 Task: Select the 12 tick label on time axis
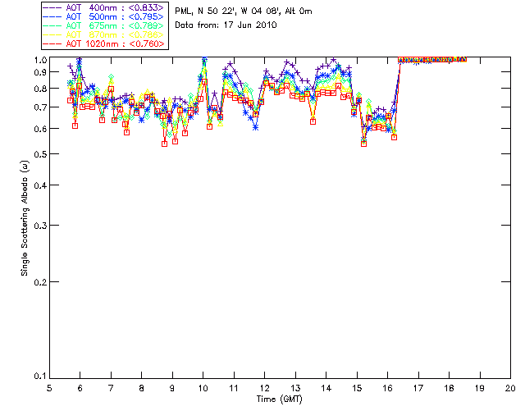coord(264,387)
